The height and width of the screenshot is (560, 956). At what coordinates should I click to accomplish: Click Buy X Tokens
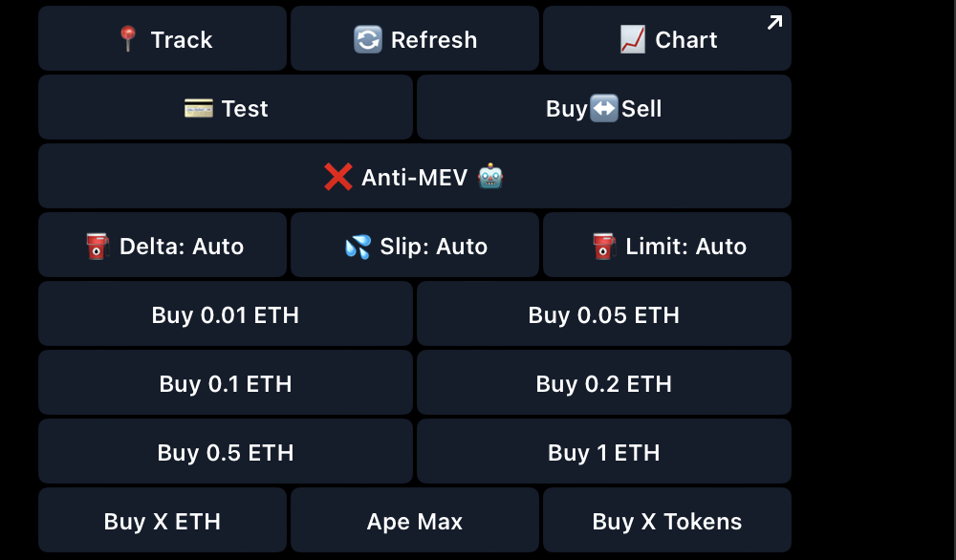tap(667, 521)
